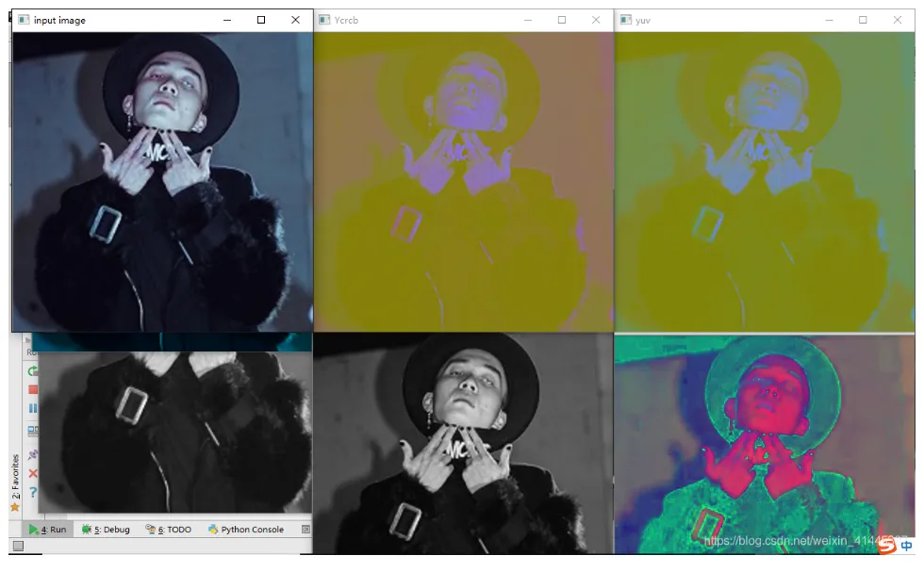Click the Restore Layout icon in Run panel

33,431
